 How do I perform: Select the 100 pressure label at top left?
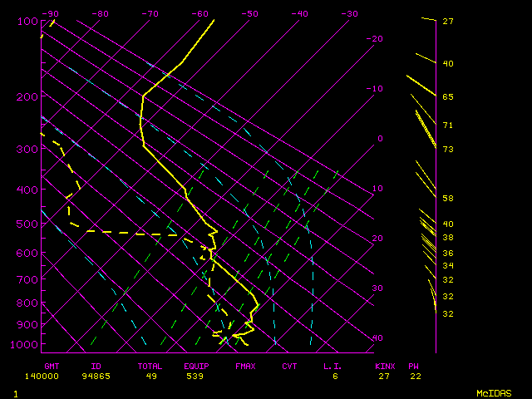click(x=27, y=22)
